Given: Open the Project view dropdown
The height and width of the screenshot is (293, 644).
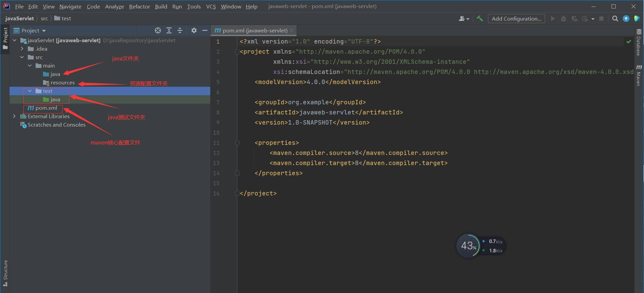Looking at the screenshot, I should coord(33,30).
